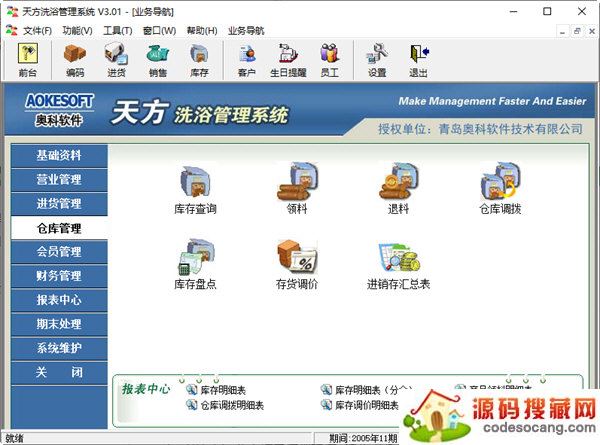Click the 编码 toolbar icon
This screenshot has width=600, height=445.
click(x=75, y=60)
